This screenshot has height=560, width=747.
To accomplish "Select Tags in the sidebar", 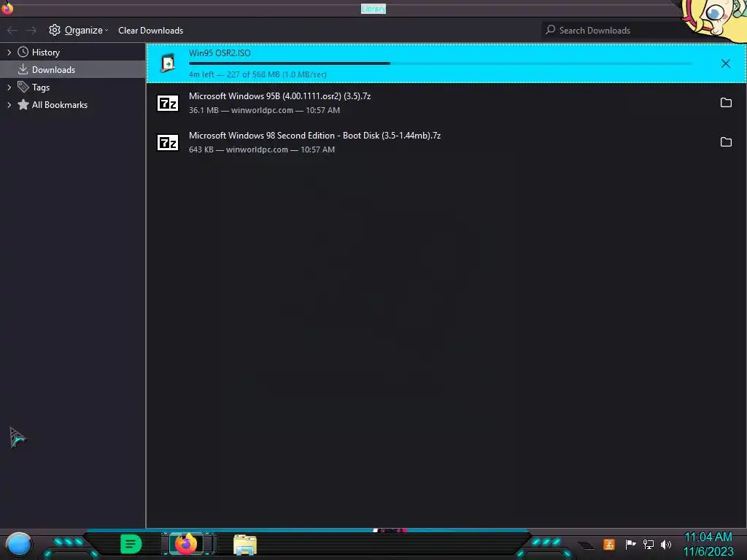I will pyautogui.click(x=41, y=87).
